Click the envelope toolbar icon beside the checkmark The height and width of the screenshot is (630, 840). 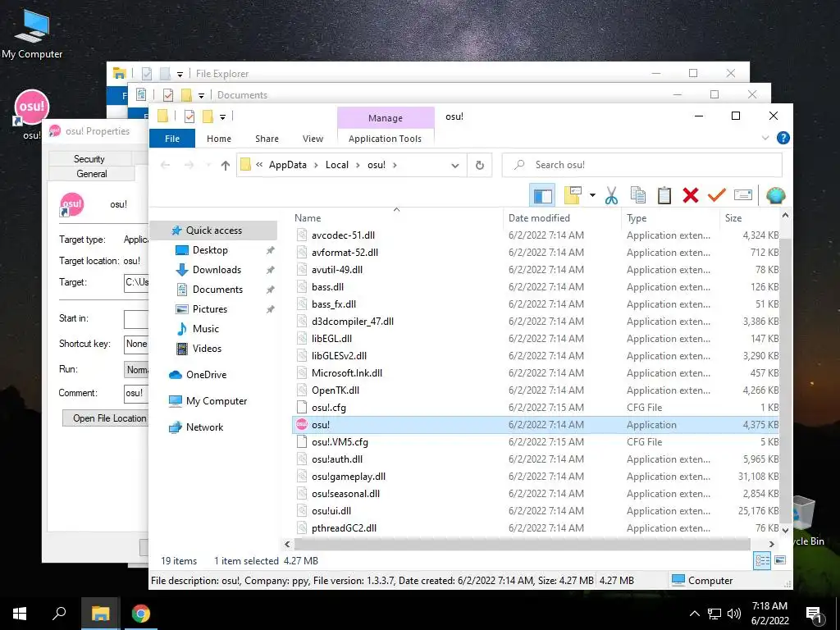pyautogui.click(x=743, y=195)
